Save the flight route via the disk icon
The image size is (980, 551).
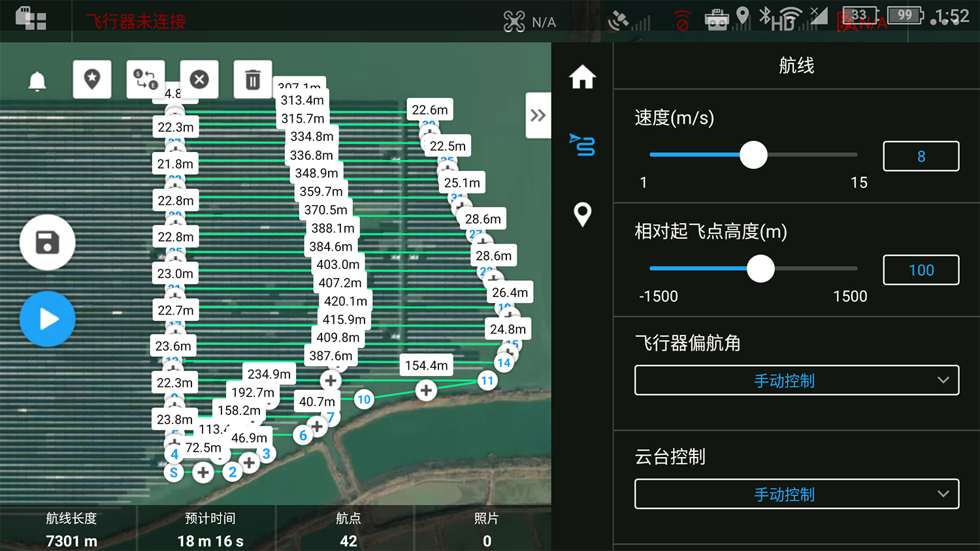(47, 242)
